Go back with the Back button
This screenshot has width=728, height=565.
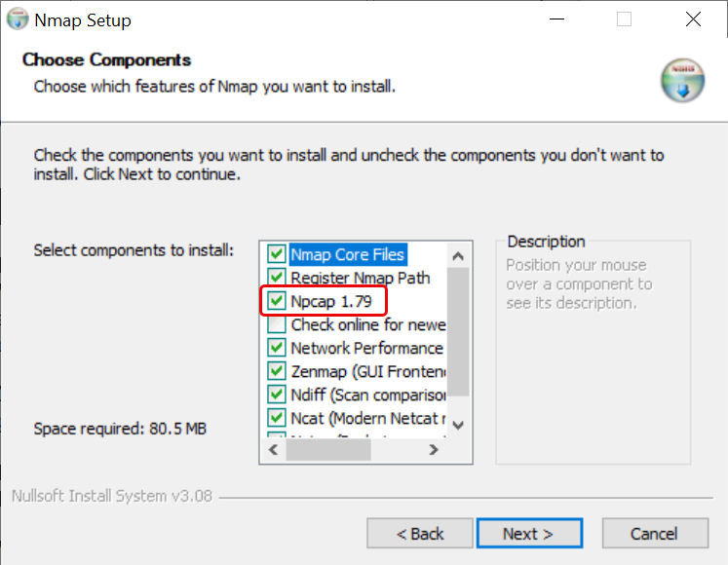419,534
